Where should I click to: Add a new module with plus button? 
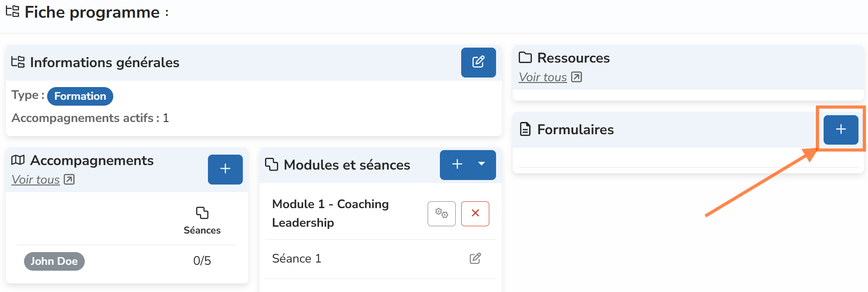(457, 165)
